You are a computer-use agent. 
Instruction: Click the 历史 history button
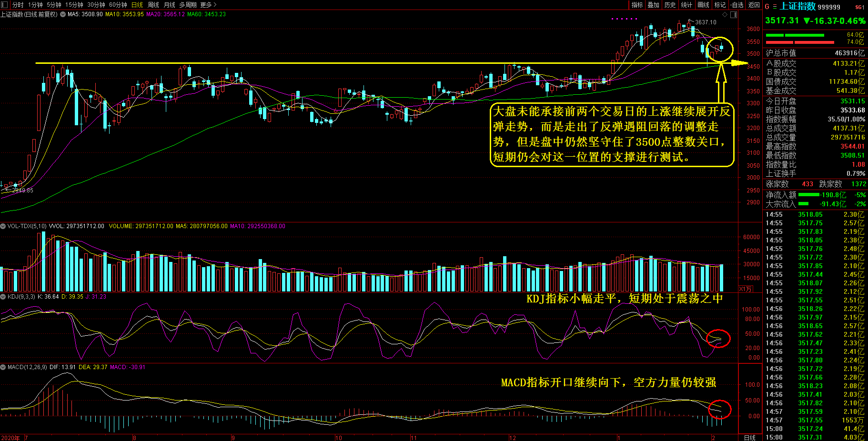(670, 5)
